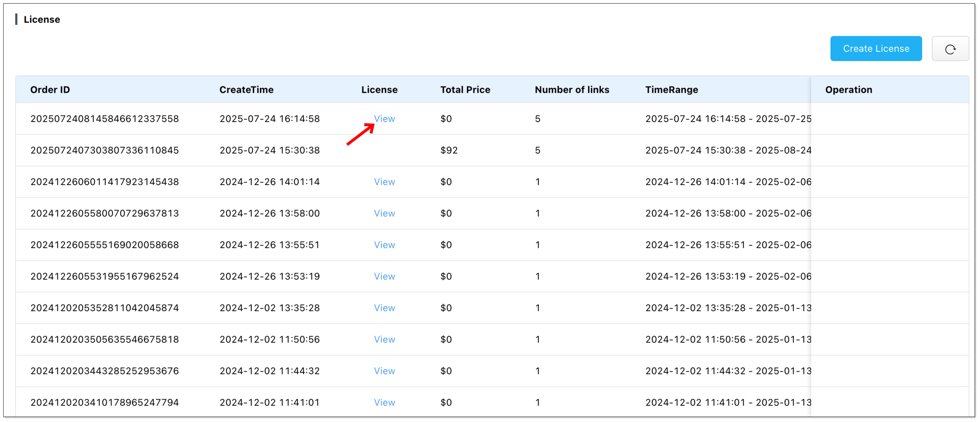Open View link created 2024-12-02 13:35:28
Viewport: 980px width, 422px height.
tap(384, 308)
